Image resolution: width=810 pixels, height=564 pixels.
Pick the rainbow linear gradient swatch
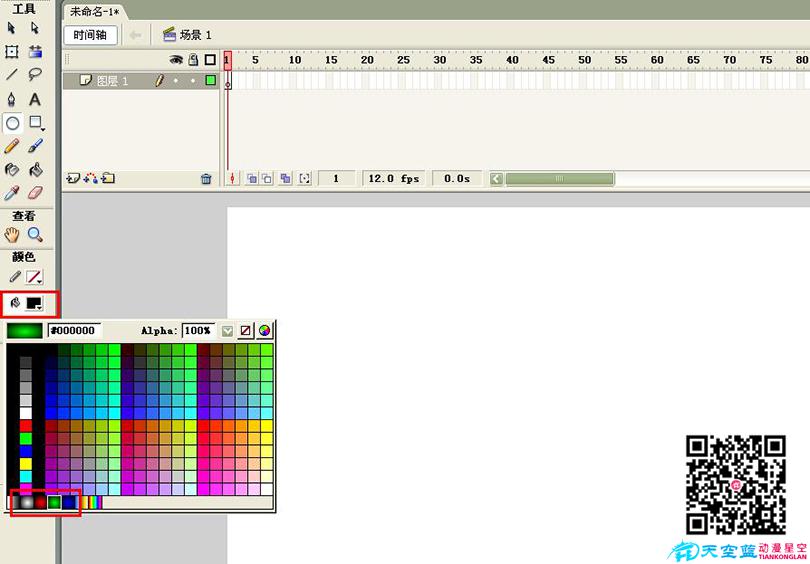coord(96,502)
